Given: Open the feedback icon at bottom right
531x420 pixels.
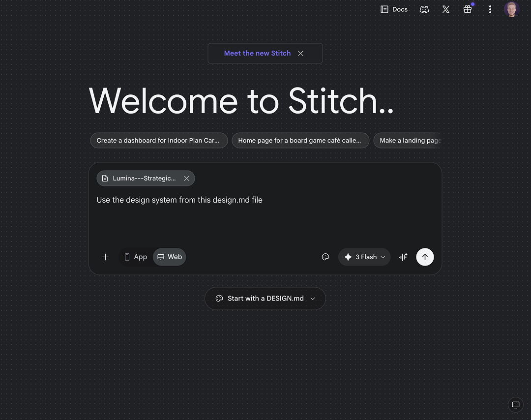Looking at the screenshot, I should 516,405.
